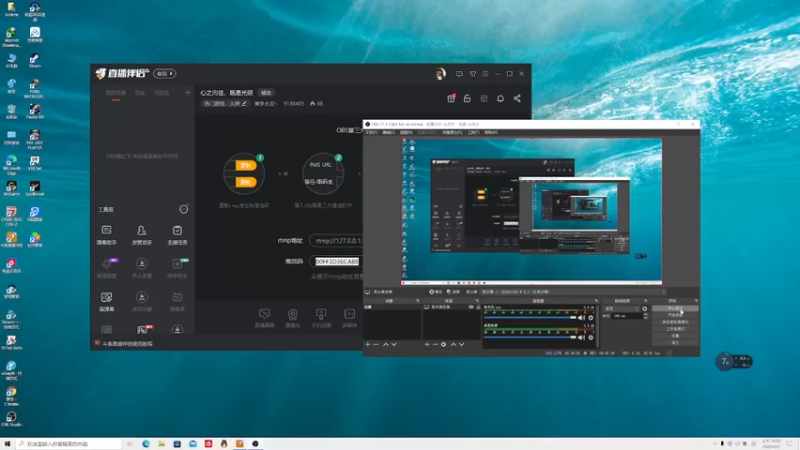Click the share icon in streaming companion header
Image resolution: width=800 pixels, height=450 pixels.
[517, 98]
